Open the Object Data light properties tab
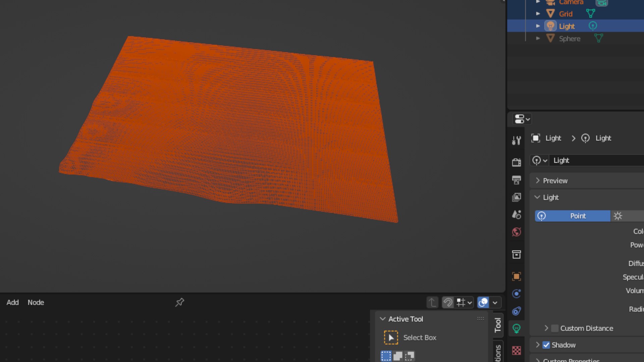The image size is (644, 362). click(x=517, y=328)
